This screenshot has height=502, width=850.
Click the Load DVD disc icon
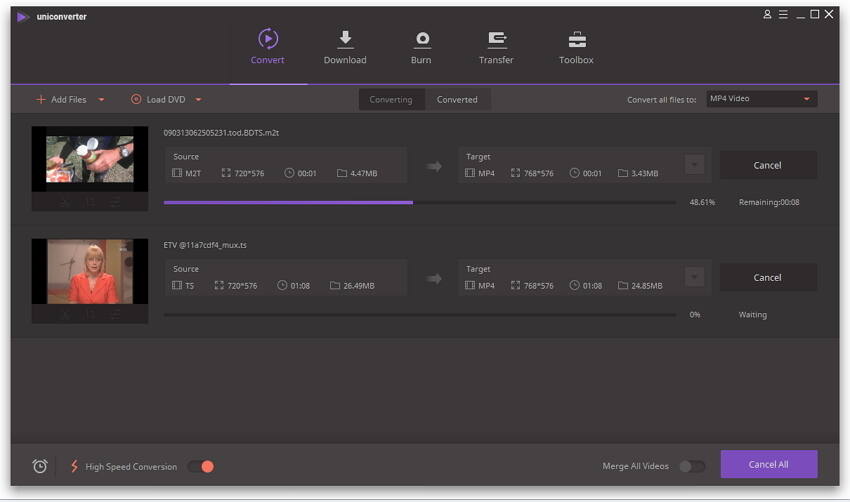point(136,99)
